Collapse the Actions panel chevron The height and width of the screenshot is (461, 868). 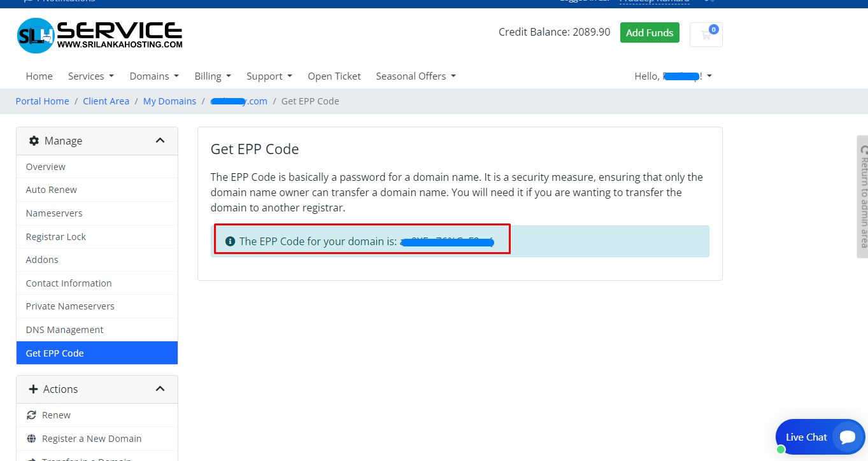[160, 389]
